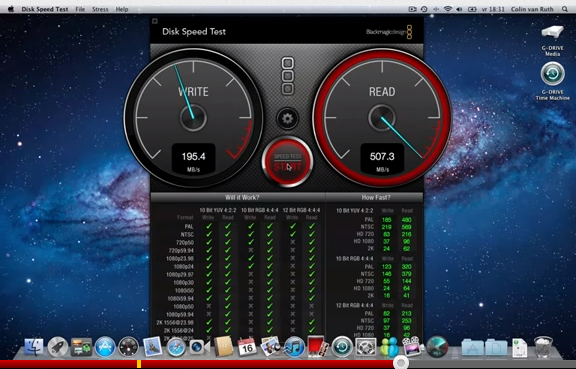Click the video progress scrubber handle
Screen dimensions: 576x369
400,363
